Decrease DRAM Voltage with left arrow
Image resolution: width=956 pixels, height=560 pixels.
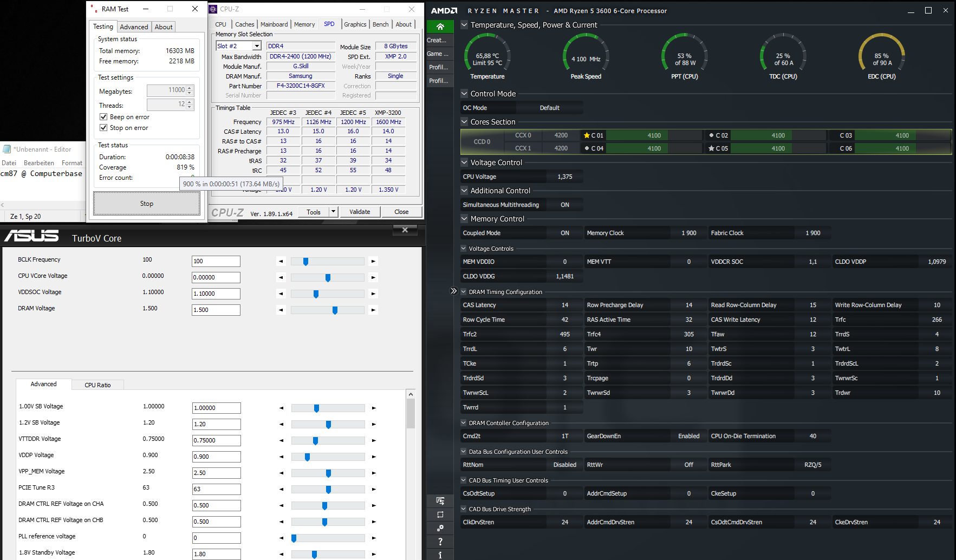click(281, 310)
